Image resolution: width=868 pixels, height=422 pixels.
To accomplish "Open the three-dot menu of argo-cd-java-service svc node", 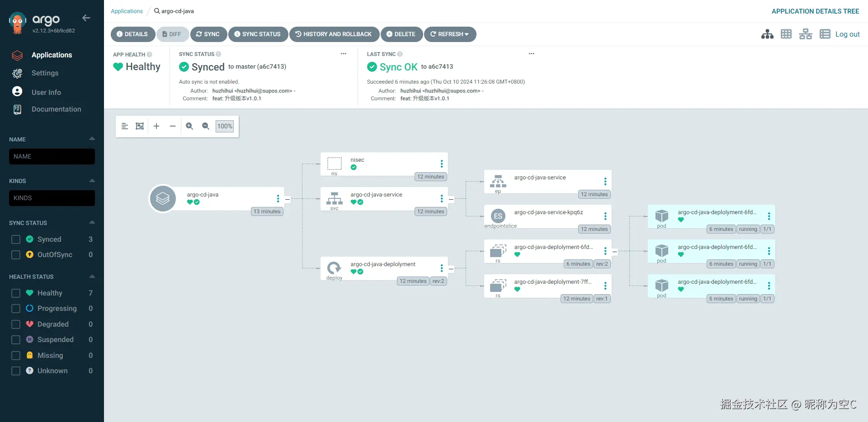I will point(442,199).
